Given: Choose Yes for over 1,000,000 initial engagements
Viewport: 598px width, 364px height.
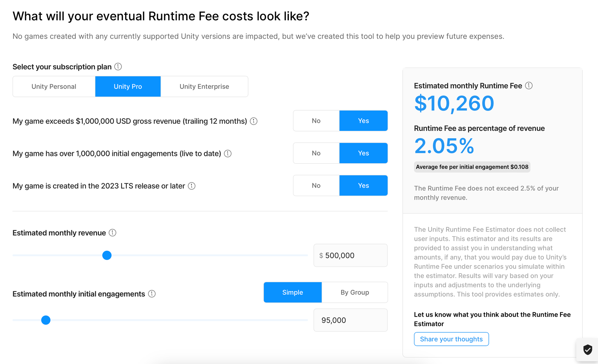Looking at the screenshot, I should 364,153.
